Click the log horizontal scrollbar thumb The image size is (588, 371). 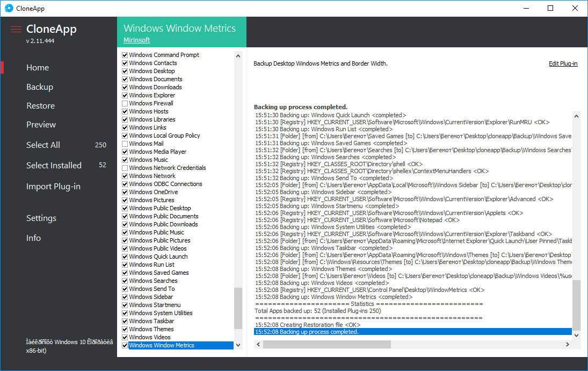pos(326,344)
